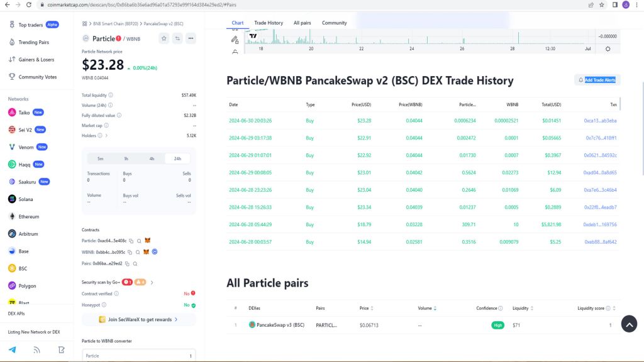Sort All Particle pairs by Volume
The height and width of the screenshot is (362, 644).
tap(435, 309)
